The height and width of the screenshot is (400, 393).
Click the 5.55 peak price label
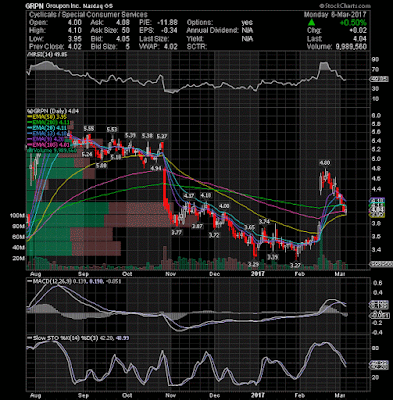(x=88, y=128)
